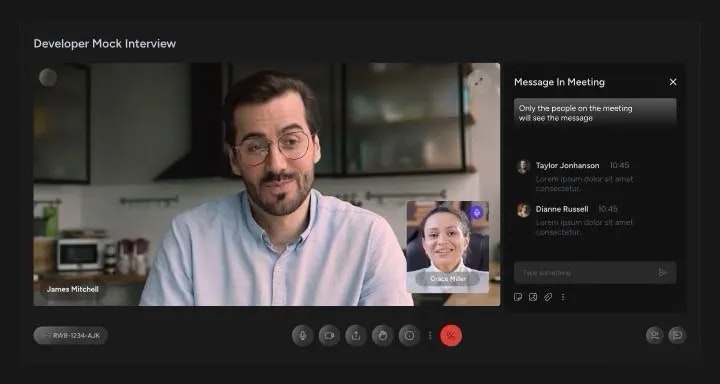Show the participants list icon
Screen dimensions: 720x384
coord(654,335)
